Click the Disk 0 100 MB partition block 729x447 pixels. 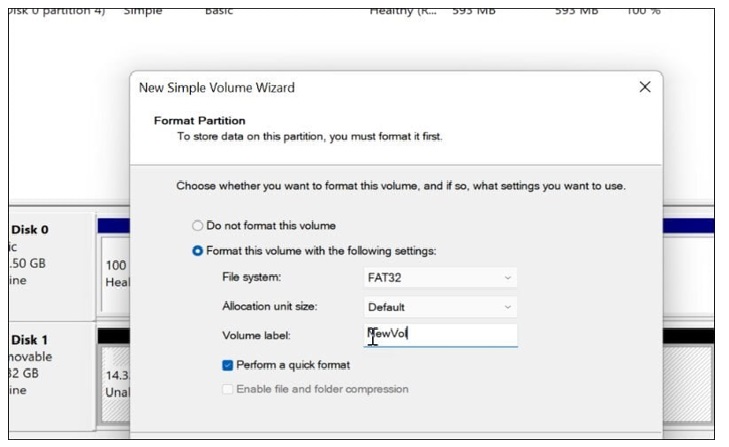(x=114, y=274)
